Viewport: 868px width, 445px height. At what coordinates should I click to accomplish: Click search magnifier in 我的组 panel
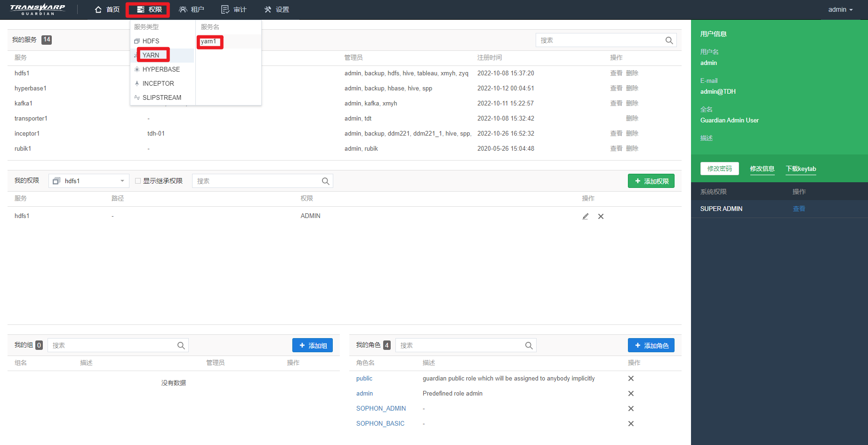[x=181, y=346]
